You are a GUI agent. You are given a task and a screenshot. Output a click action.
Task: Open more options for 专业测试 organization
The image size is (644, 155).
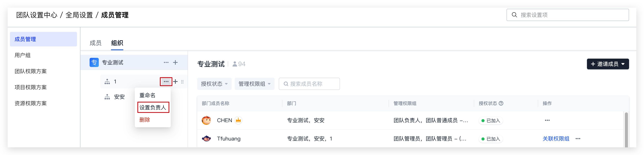166,63
